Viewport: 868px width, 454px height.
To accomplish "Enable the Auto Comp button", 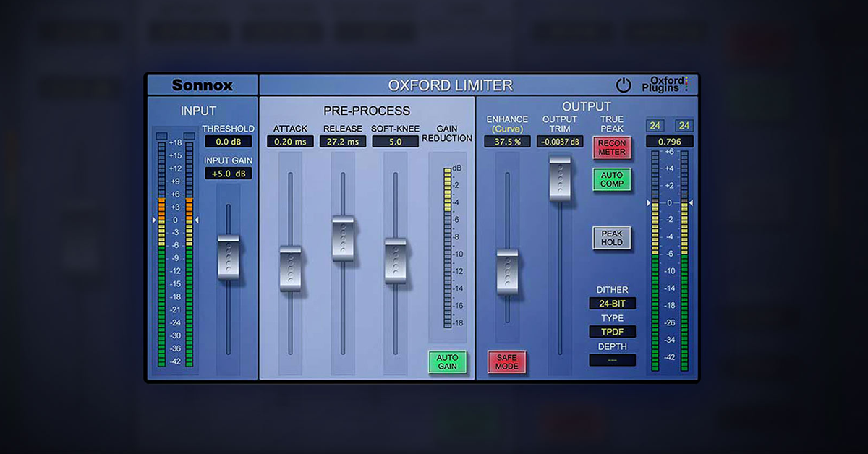I will point(612,179).
